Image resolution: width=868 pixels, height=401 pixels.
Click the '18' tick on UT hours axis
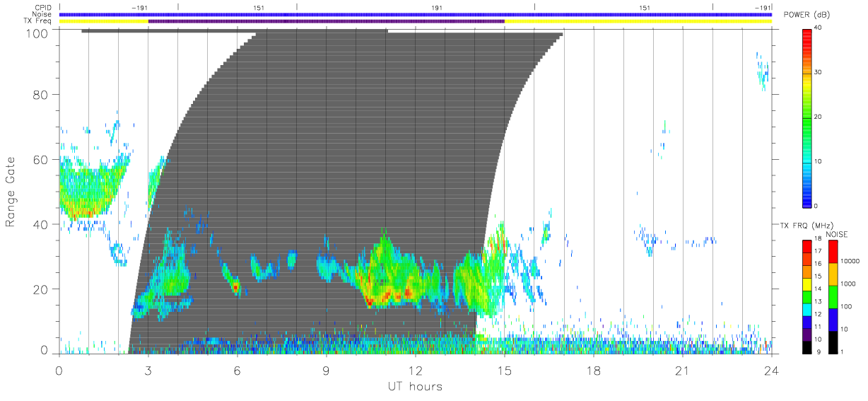594,371
